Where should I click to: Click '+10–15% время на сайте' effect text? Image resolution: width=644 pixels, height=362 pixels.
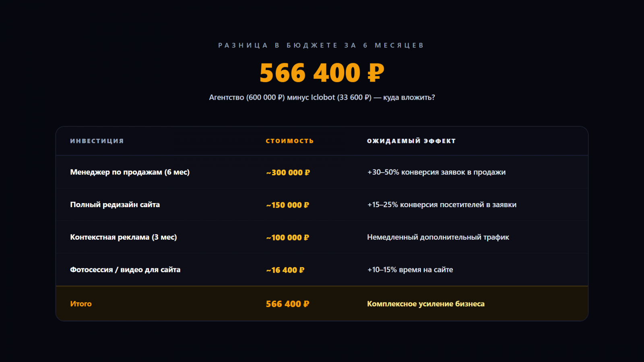[x=410, y=270]
